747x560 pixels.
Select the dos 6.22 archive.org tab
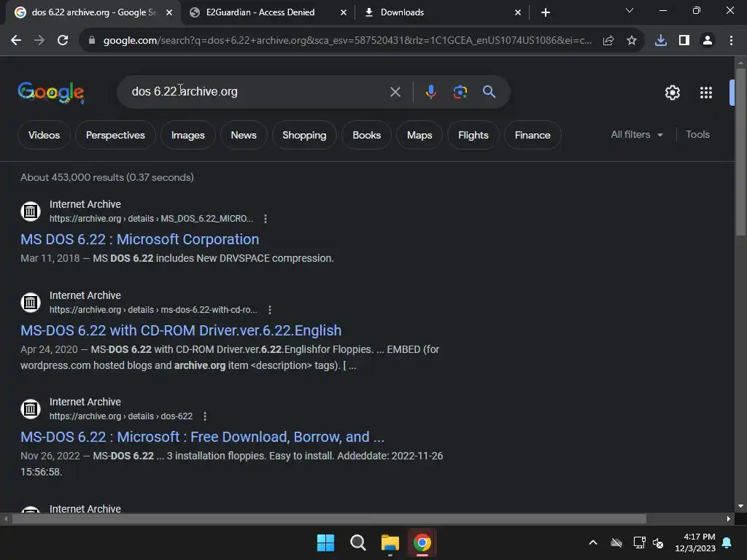(x=93, y=12)
